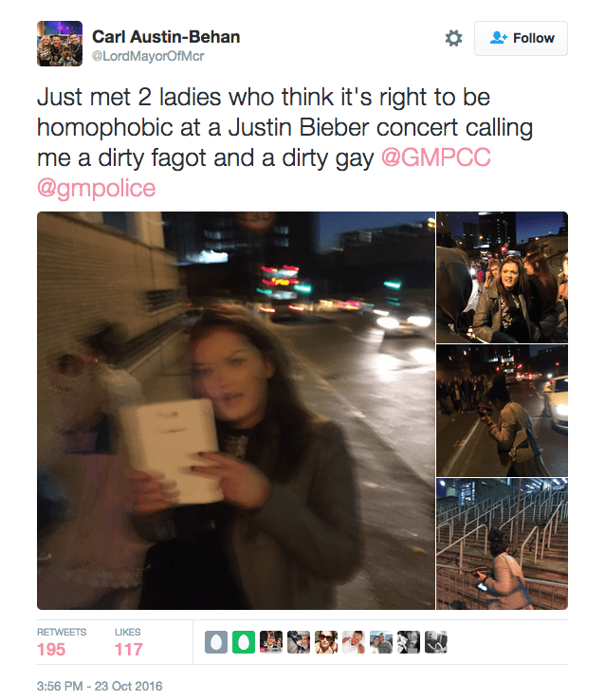The image size is (605, 700).
Task: Open the bottom right staircase photo
Action: [x=502, y=543]
